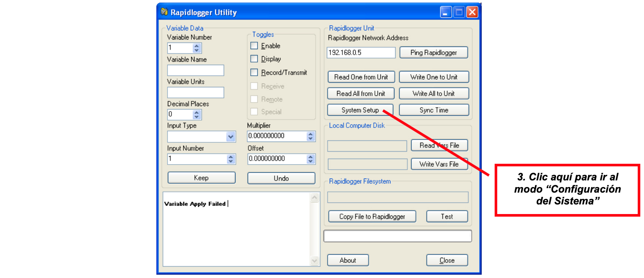
Task: Click the Write Vars File button
Action: click(x=439, y=164)
